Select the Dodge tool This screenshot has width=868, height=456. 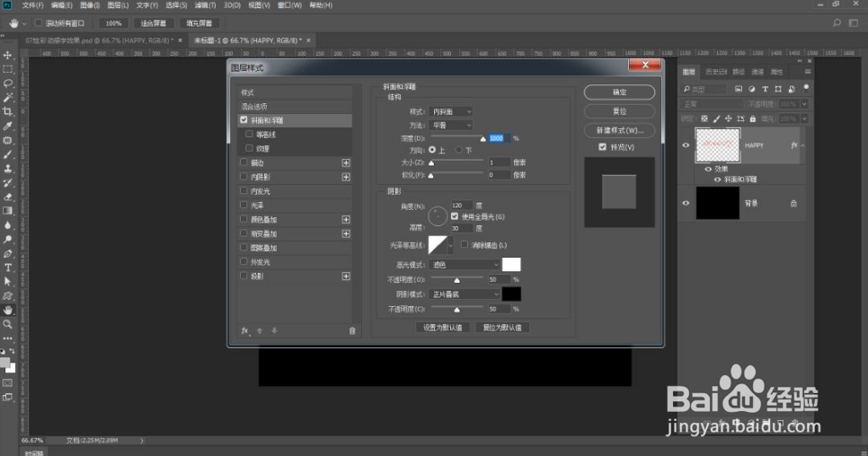[8, 240]
